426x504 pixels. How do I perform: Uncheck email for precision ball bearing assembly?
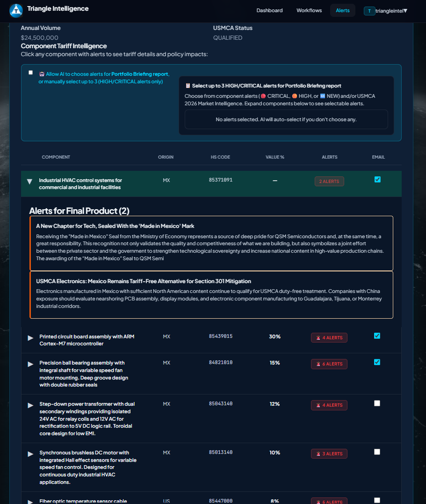(377, 362)
